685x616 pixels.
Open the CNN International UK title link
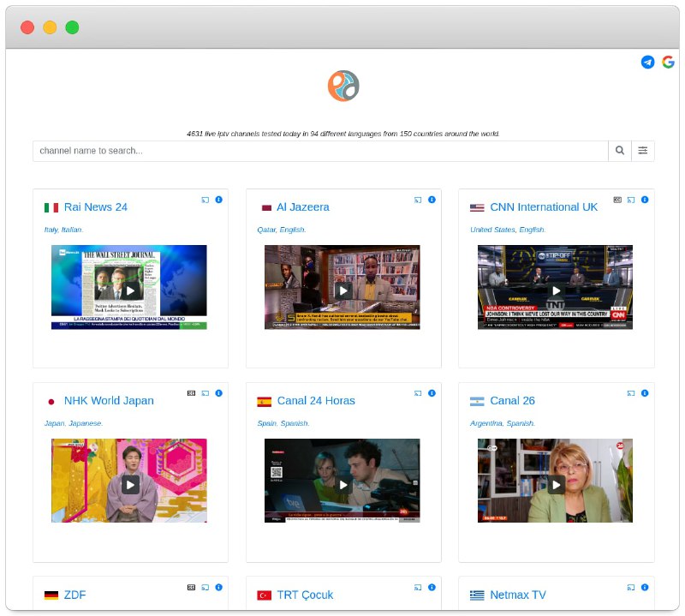coord(544,207)
